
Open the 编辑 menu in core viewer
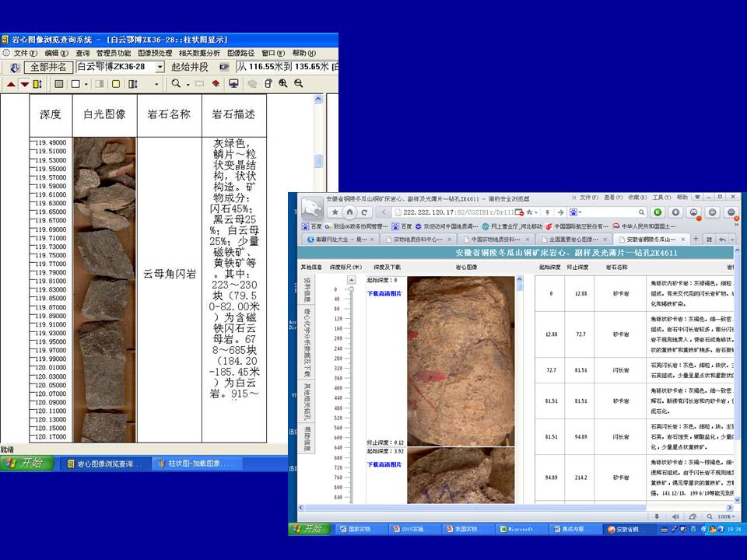[56, 53]
